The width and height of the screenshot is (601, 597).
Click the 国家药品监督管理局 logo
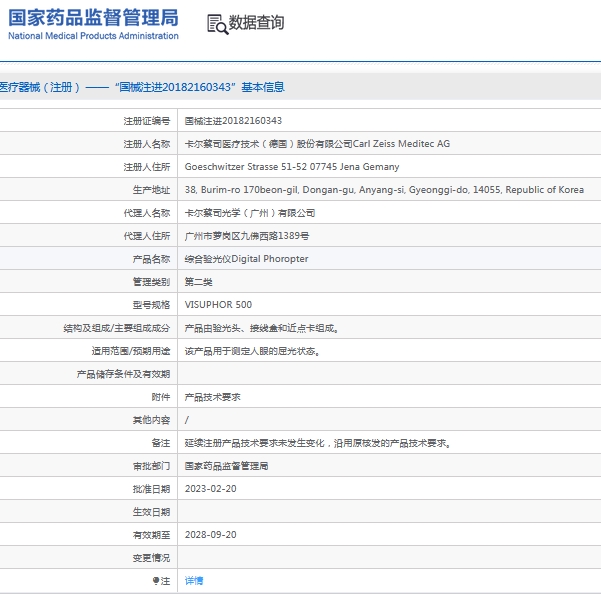[93, 24]
